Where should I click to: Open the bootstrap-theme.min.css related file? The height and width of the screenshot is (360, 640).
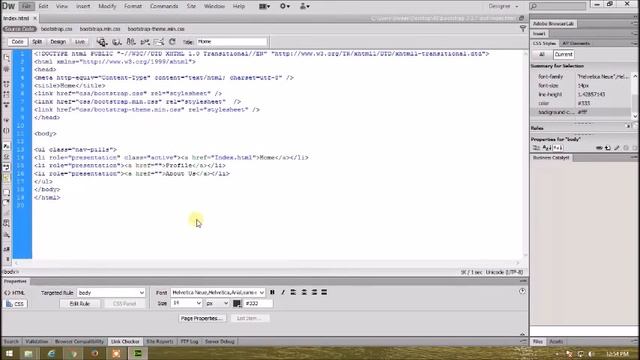[156, 29]
